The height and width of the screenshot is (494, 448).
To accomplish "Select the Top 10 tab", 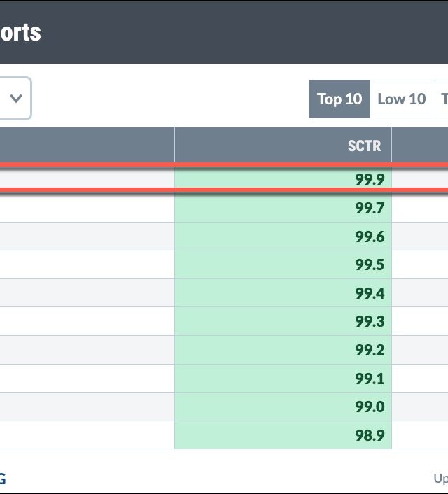I will (339, 99).
